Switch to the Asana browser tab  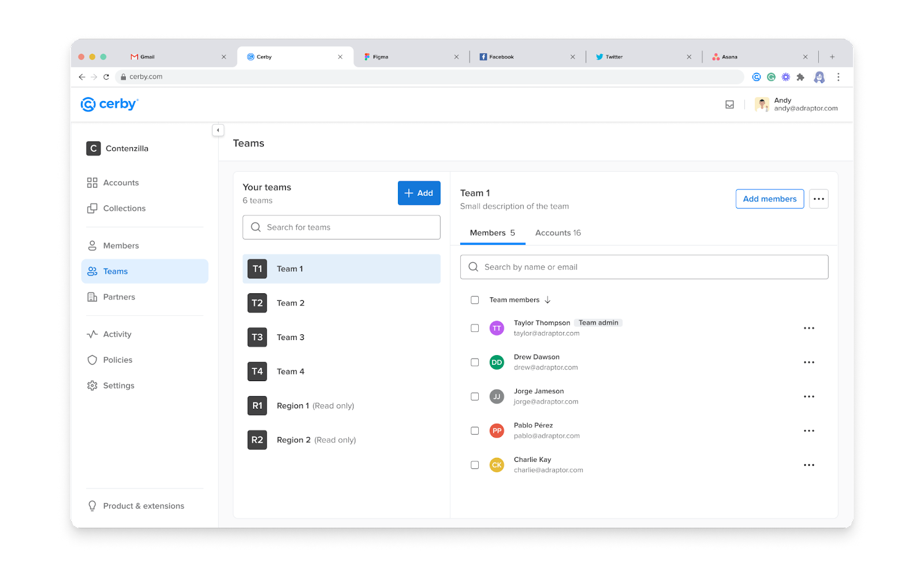759,57
